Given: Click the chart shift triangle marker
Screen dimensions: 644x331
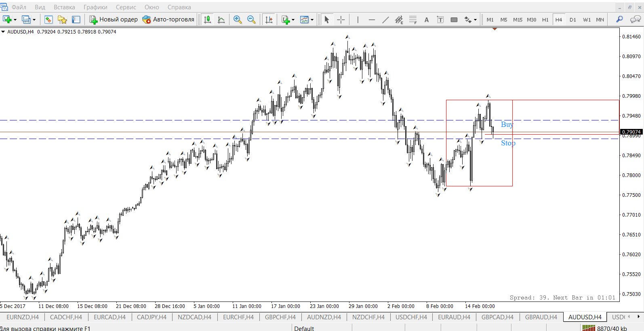Looking at the screenshot, I should 495,29.
